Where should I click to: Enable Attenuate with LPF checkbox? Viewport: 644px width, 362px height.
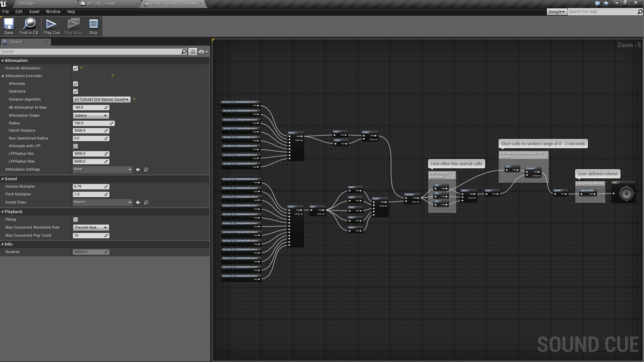[x=75, y=146]
